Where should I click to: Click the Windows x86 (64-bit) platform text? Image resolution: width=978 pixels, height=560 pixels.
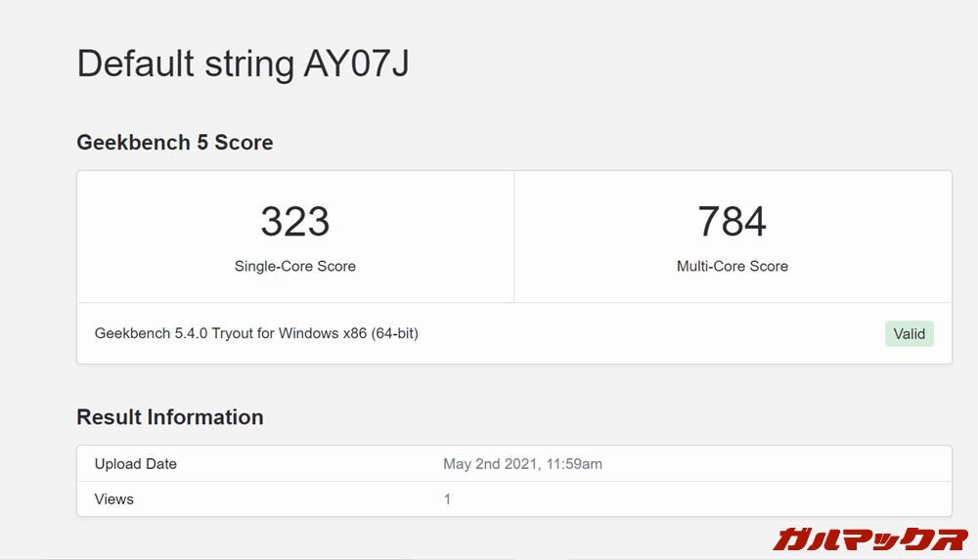coord(347,333)
